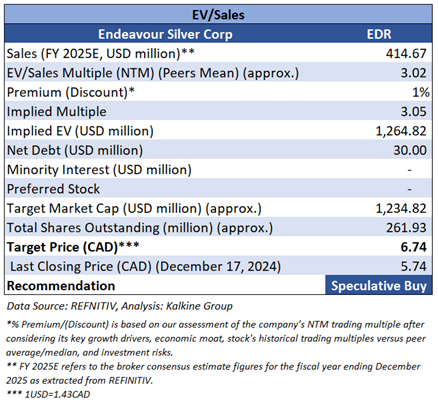Click the EDR ticker header cell
Viewport: 438px width, 403px height.
tap(379, 34)
